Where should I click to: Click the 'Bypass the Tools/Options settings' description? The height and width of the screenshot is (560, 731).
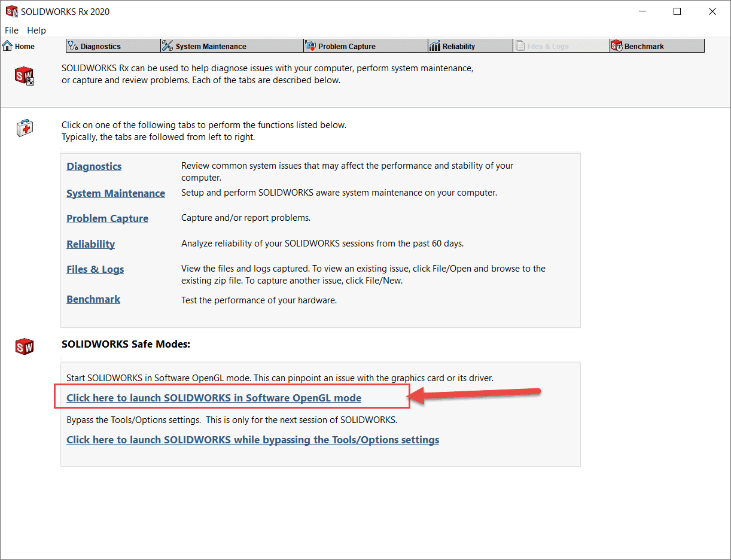[x=232, y=419]
